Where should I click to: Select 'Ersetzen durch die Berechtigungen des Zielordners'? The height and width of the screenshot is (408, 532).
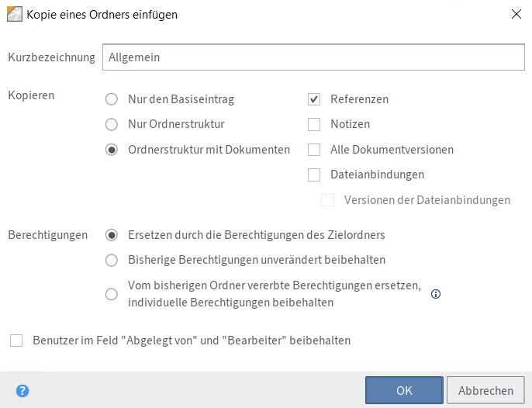click(112, 235)
